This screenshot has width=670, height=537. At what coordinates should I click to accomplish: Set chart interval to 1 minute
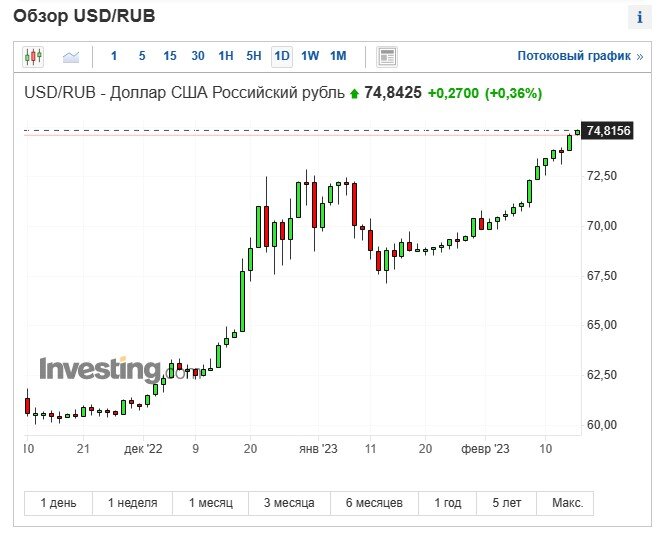pyautogui.click(x=114, y=56)
